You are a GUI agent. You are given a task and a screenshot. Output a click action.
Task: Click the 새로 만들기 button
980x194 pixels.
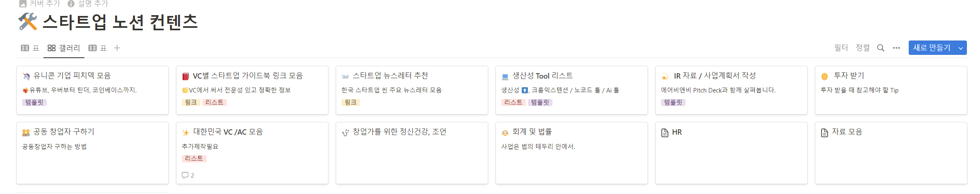point(932,48)
